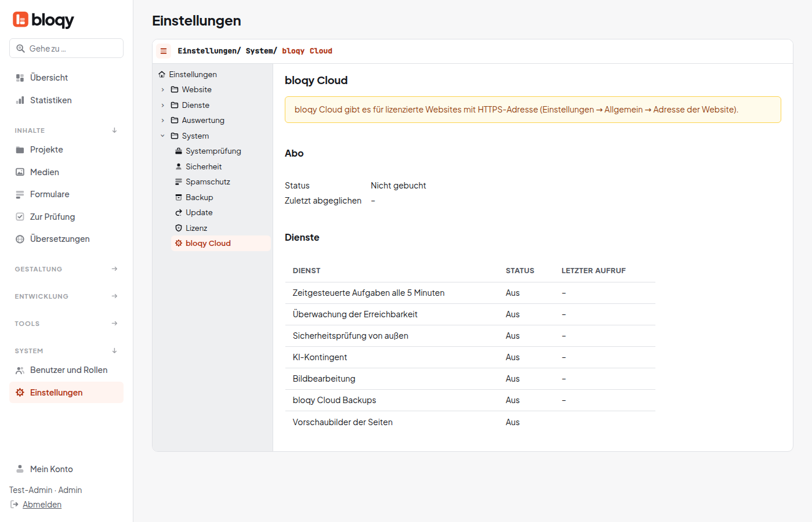Click the home icon beside Einstellungen tree root

click(x=162, y=74)
